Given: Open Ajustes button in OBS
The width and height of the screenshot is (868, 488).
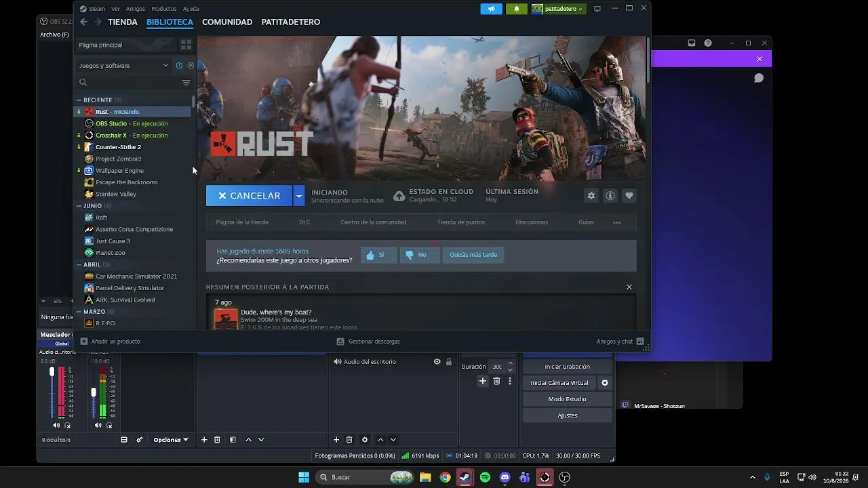Looking at the screenshot, I should (568, 415).
